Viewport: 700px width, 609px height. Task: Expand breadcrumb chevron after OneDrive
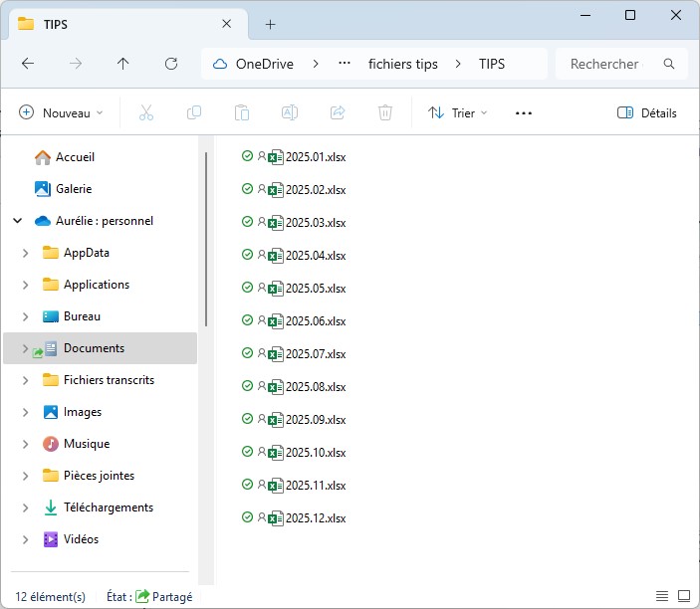(x=316, y=64)
